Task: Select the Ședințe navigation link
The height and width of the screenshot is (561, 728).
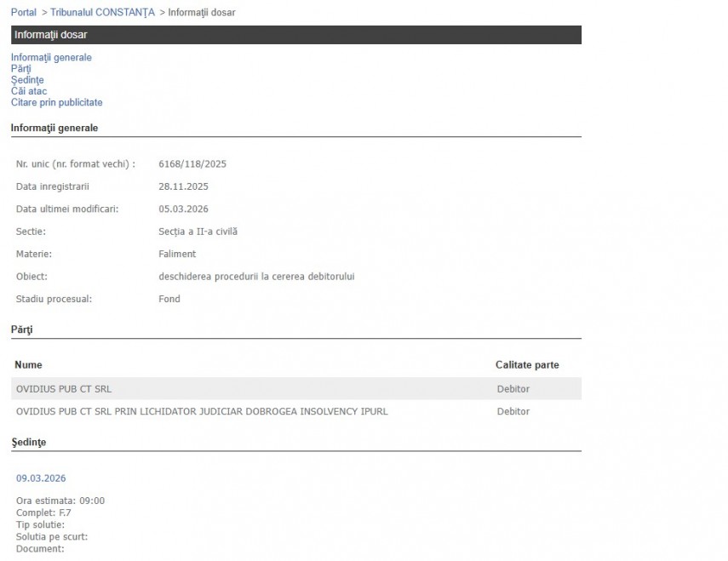Action: (x=27, y=80)
